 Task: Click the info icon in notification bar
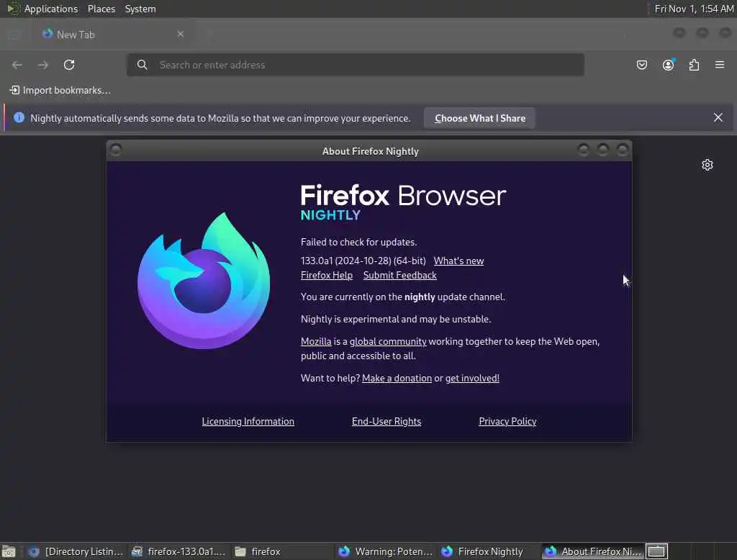(x=19, y=117)
